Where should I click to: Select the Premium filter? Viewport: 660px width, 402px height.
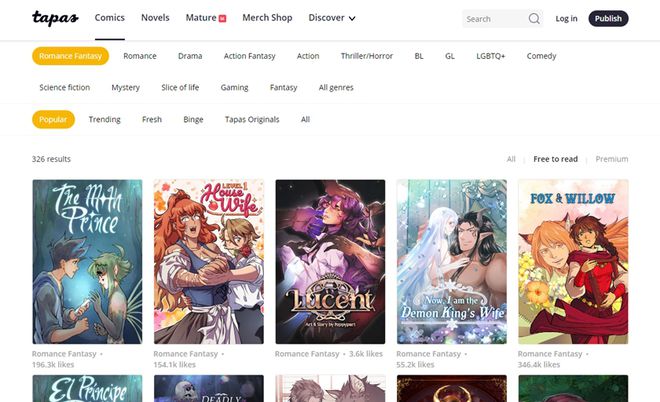pos(612,159)
